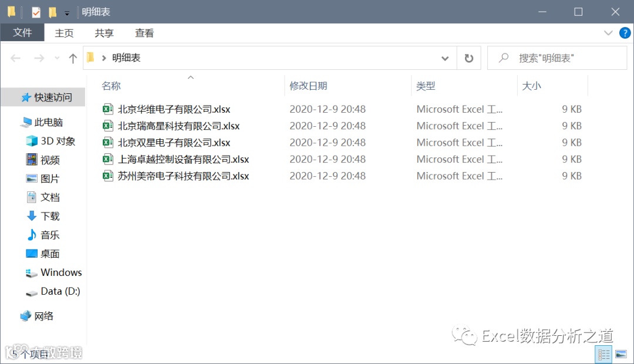The height and width of the screenshot is (364, 634).
Task: Open 3D 对象 folder in sidebar
Action: tap(58, 141)
